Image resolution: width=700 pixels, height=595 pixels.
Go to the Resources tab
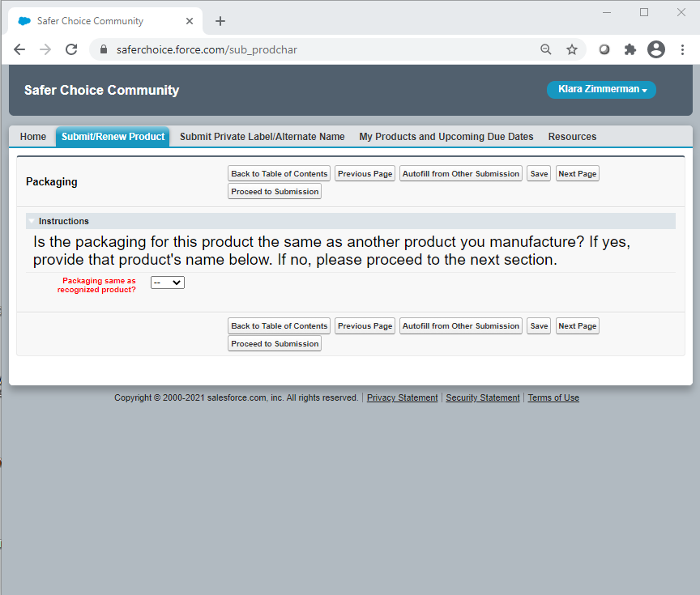572,137
